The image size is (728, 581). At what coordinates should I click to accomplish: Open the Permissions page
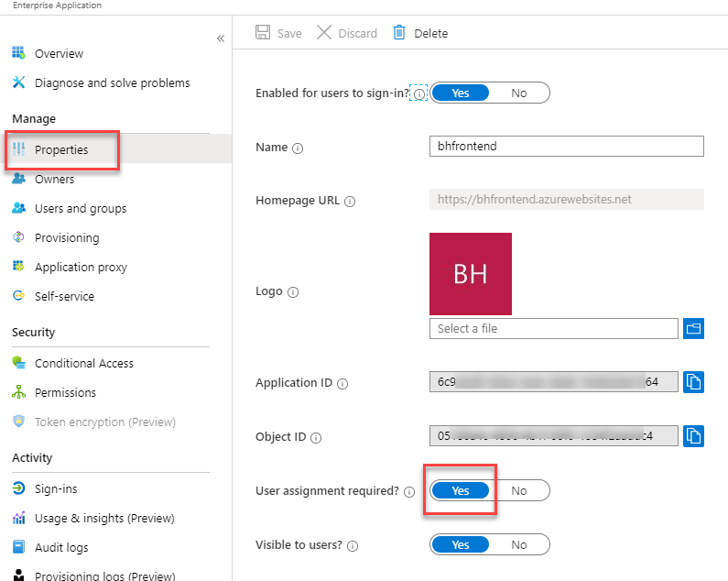pos(65,392)
